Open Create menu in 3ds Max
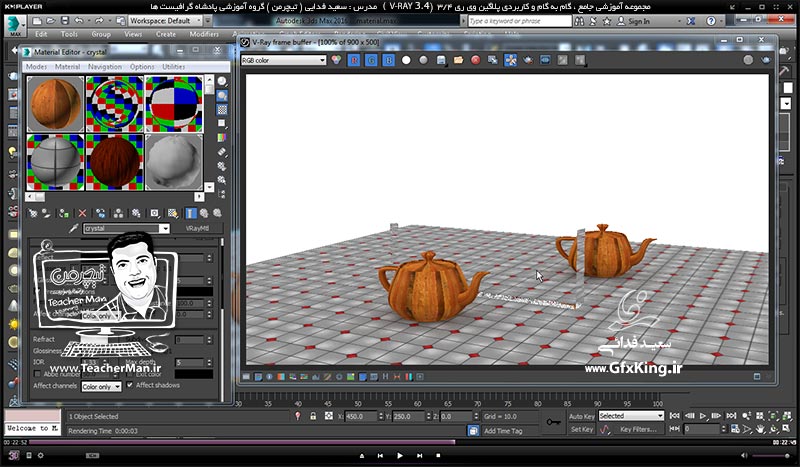Image resolution: width=800 pixels, height=467 pixels. pyautogui.click(x=166, y=34)
